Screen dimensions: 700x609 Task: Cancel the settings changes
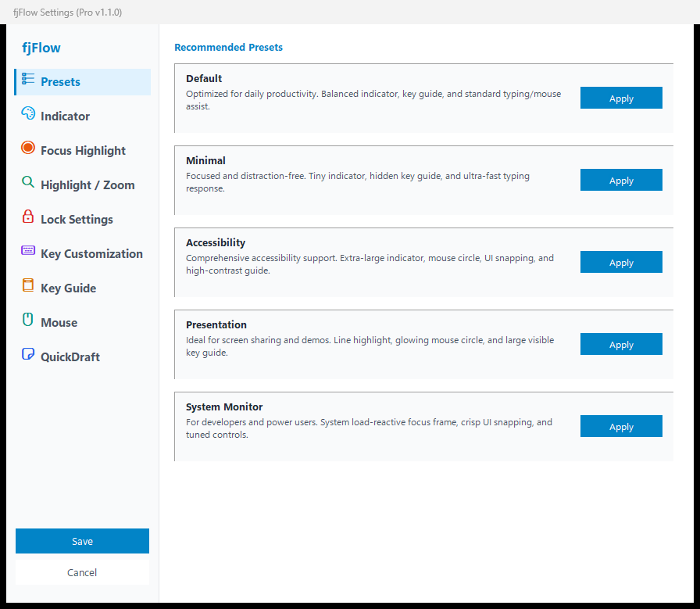(82, 572)
